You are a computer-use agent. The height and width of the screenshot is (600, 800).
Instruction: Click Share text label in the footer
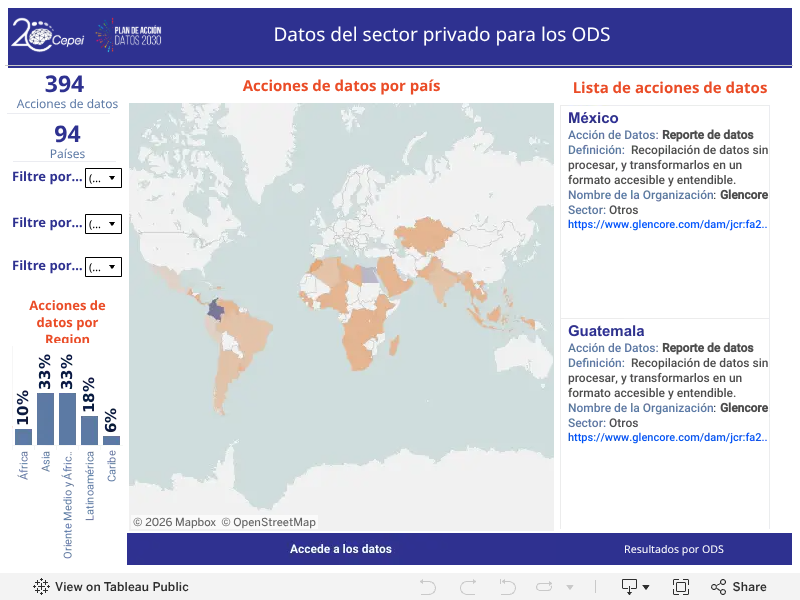coord(749,587)
